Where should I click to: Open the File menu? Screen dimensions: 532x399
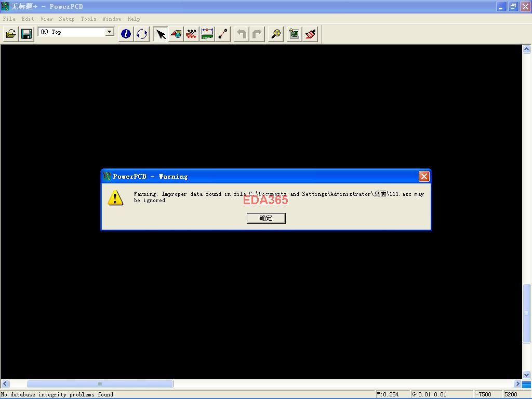[x=9, y=19]
